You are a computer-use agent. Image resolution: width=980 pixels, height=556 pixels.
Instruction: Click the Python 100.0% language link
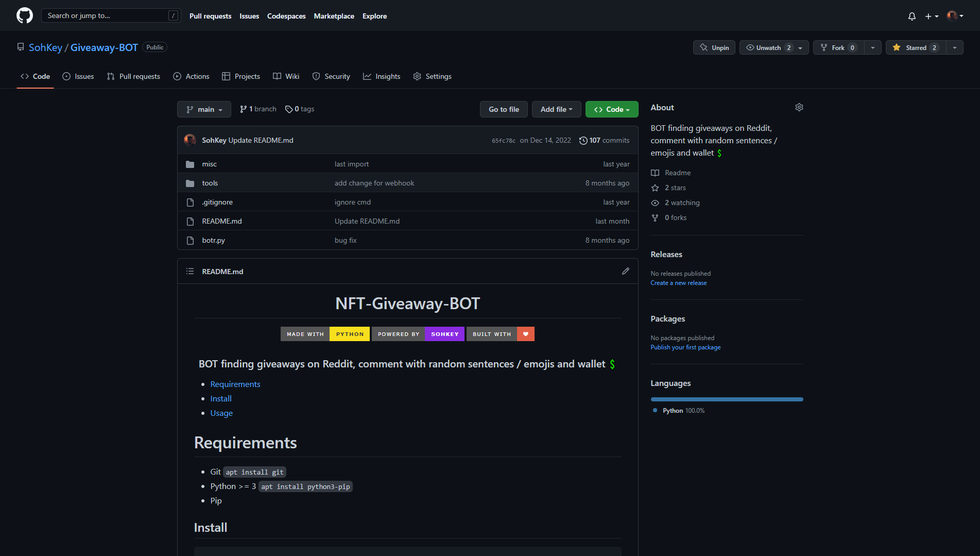(679, 411)
